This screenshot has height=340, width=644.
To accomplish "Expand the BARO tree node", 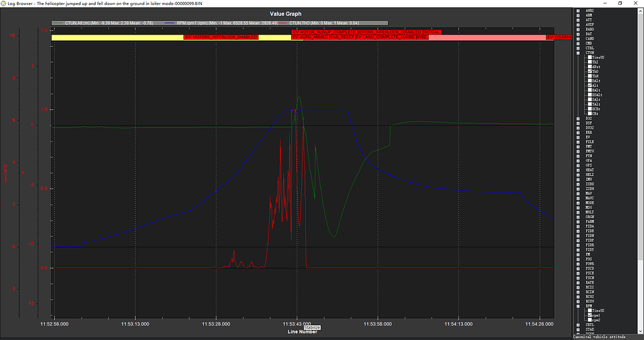I will [579, 29].
